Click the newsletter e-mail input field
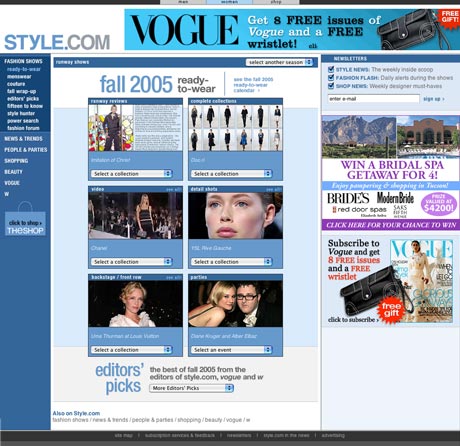Image resolution: width=460 pixels, height=446 pixels. pos(373,99)
